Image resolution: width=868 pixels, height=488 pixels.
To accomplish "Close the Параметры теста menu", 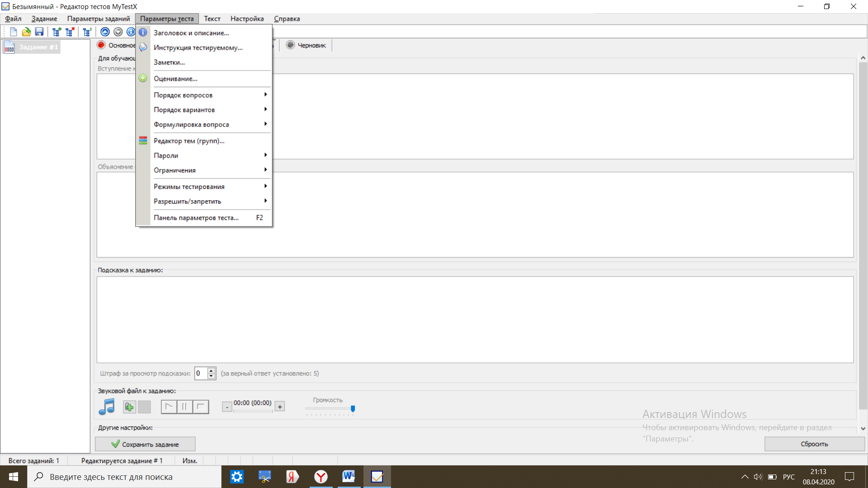I will [167, 19].
